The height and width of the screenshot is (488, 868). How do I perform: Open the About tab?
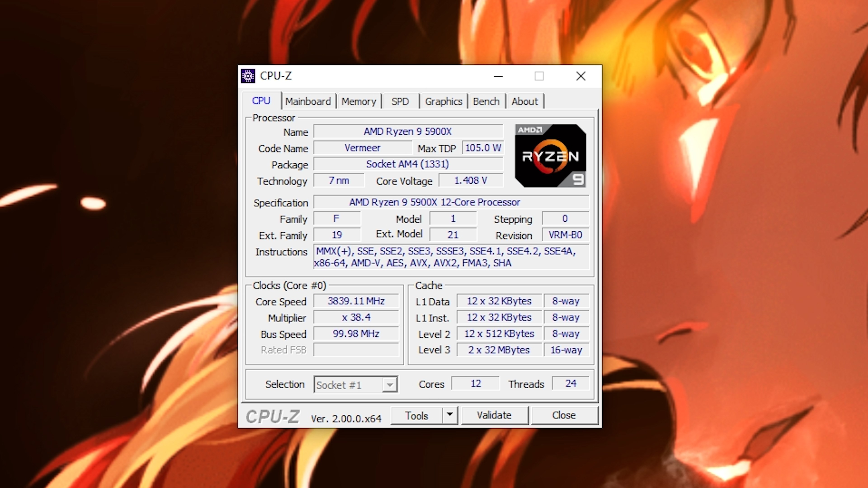pyautogui.click(x=525, y=101)
